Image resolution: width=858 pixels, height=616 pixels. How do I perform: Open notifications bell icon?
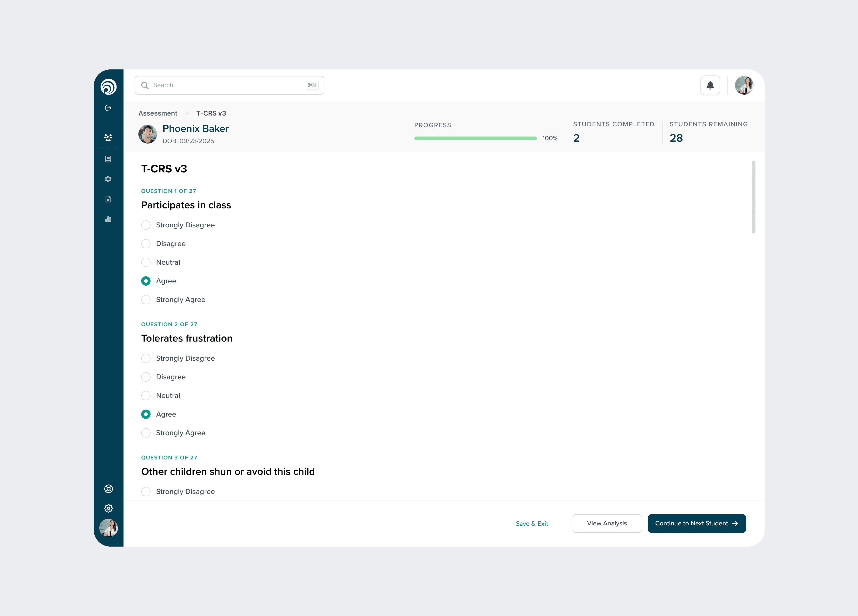click(x=710, y=86)
